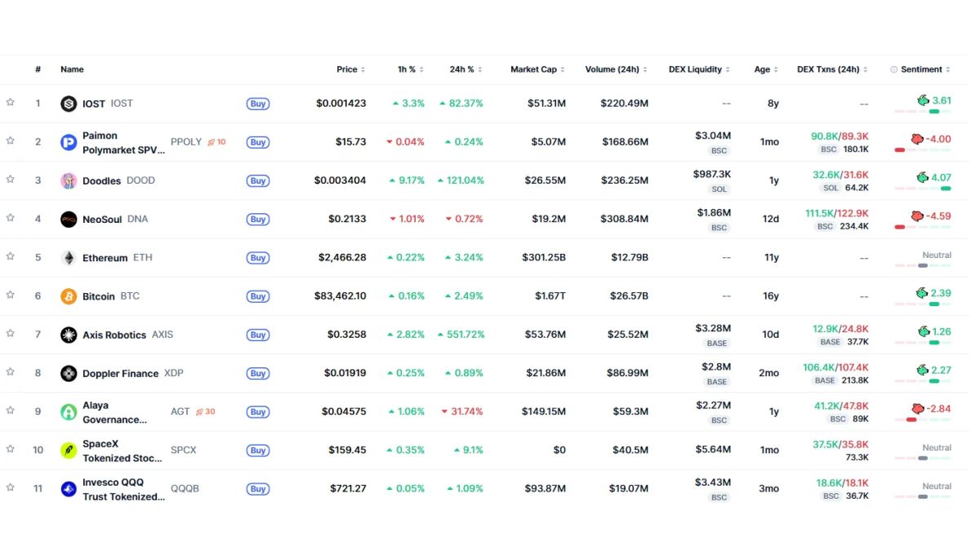Click the bearish sentiment icon for Alaya AGT
Viewport: 980px width, 551px height.
(x=918, y=408)
